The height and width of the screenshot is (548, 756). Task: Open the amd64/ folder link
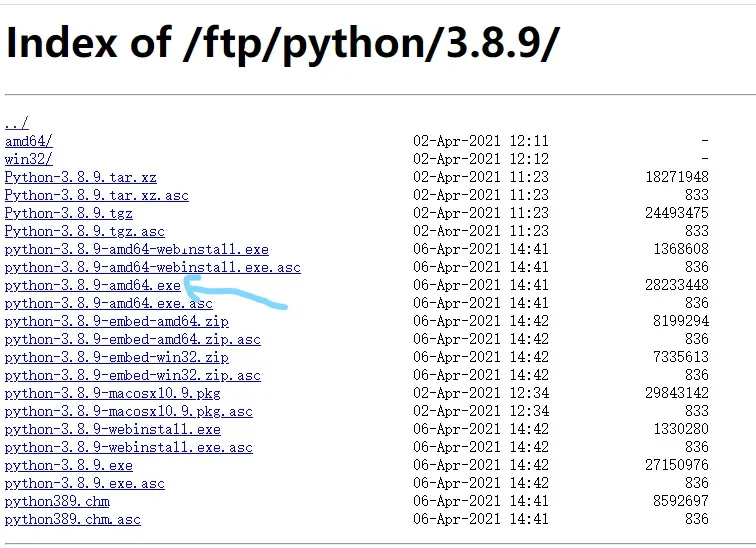tap(28, 141)
